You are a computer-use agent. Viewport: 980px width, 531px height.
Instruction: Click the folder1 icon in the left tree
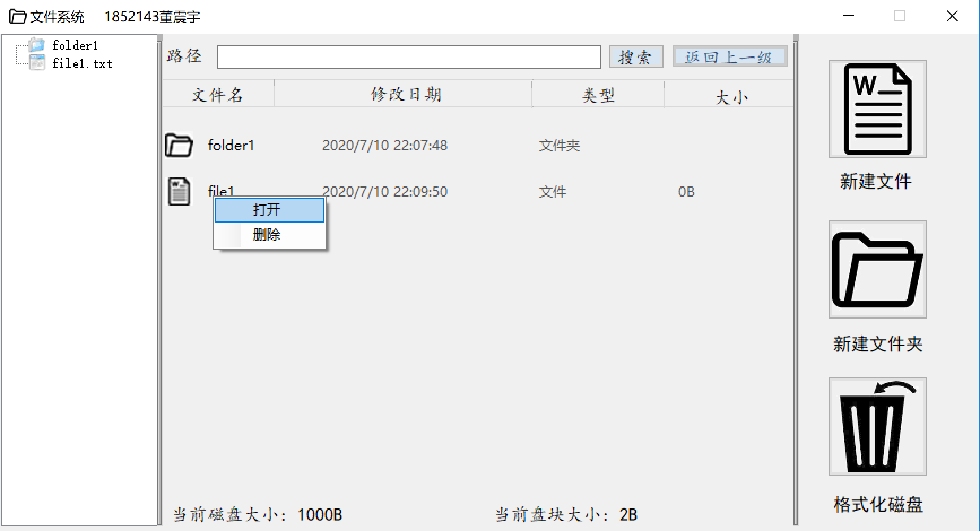pyautogui.click(x=36, y=45)
